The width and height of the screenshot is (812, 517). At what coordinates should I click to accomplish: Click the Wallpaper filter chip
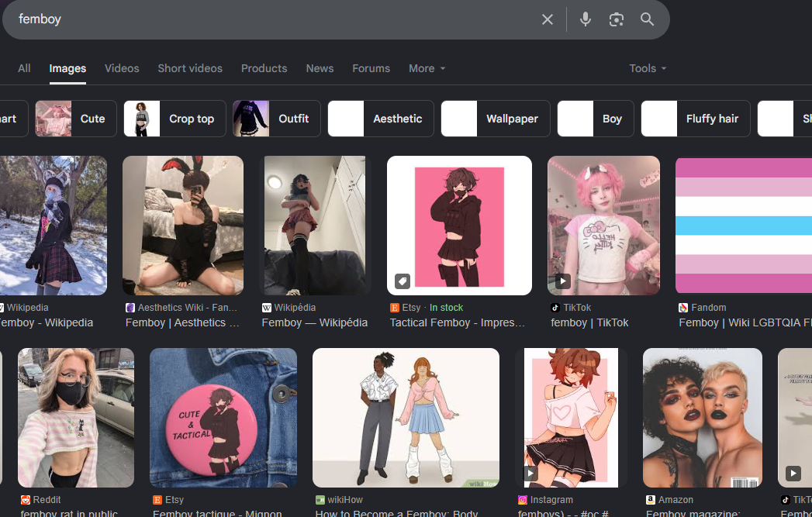coord(495,119)
